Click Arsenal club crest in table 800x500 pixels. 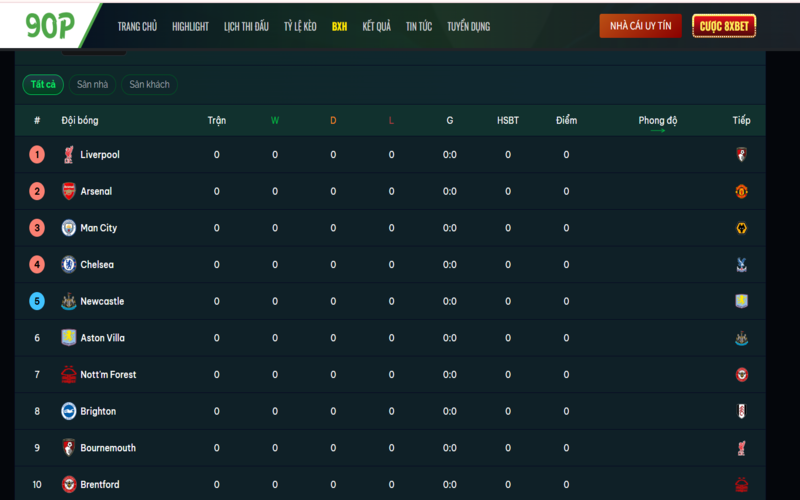pyautogui.click(x=68, y=191)
